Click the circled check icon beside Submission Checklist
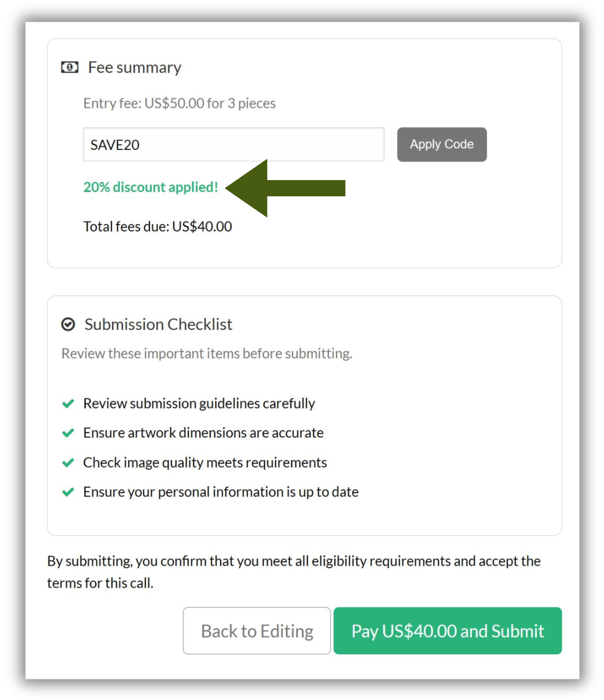 point(68,324)
